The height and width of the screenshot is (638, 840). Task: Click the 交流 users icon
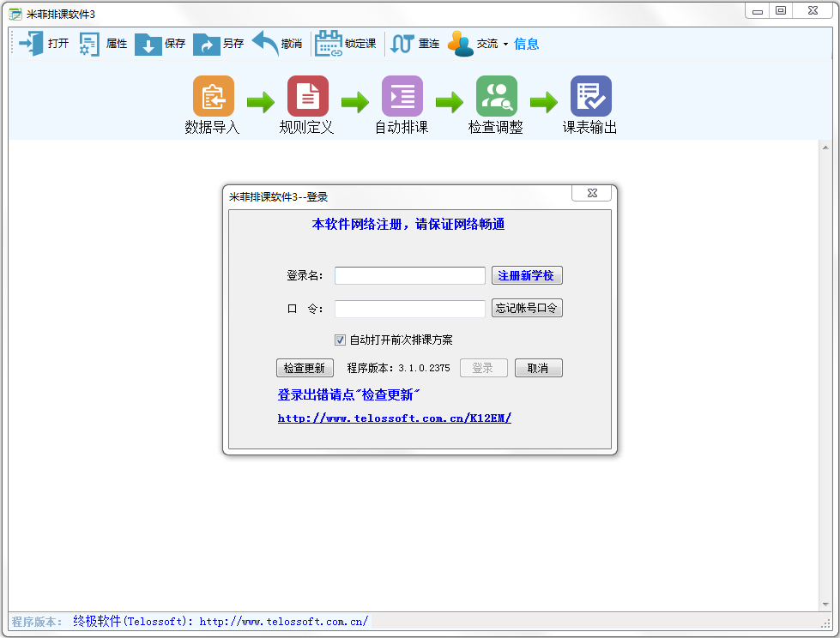point(460,44)
